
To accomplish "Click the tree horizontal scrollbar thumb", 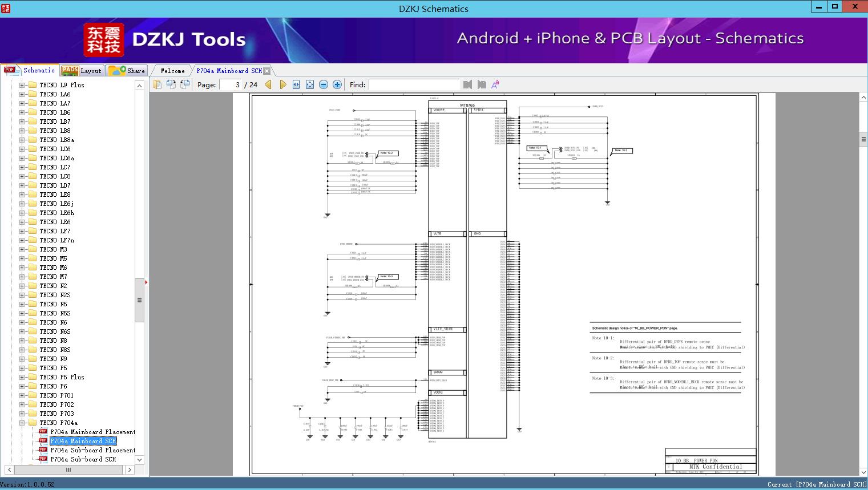I will coord(68,470).
